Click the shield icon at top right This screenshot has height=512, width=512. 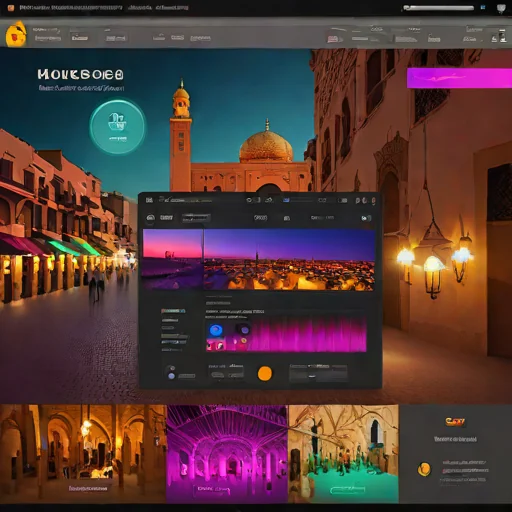coord(501,8)
